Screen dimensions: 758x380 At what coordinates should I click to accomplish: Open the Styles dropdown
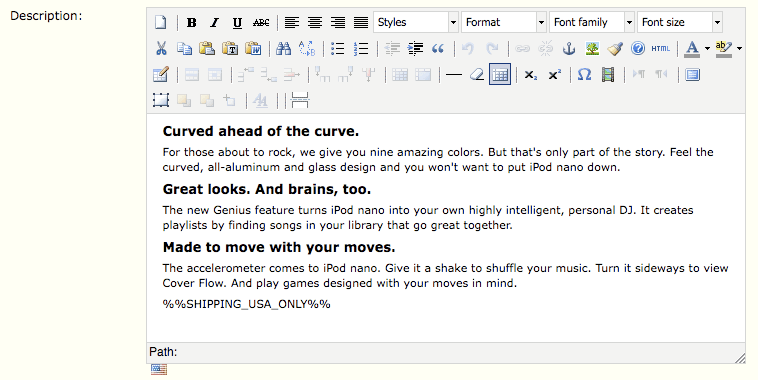(x=416, y=22)
